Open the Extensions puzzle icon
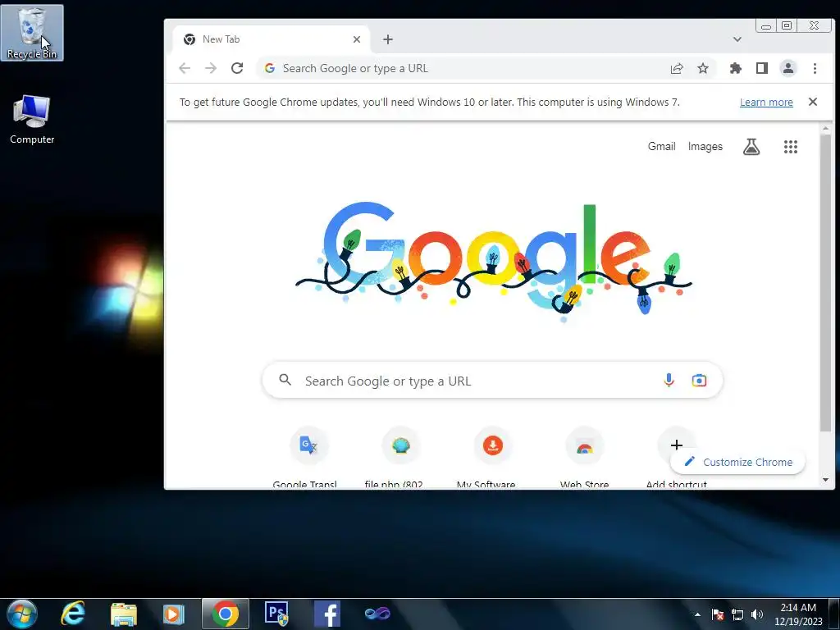 [736, 68]
